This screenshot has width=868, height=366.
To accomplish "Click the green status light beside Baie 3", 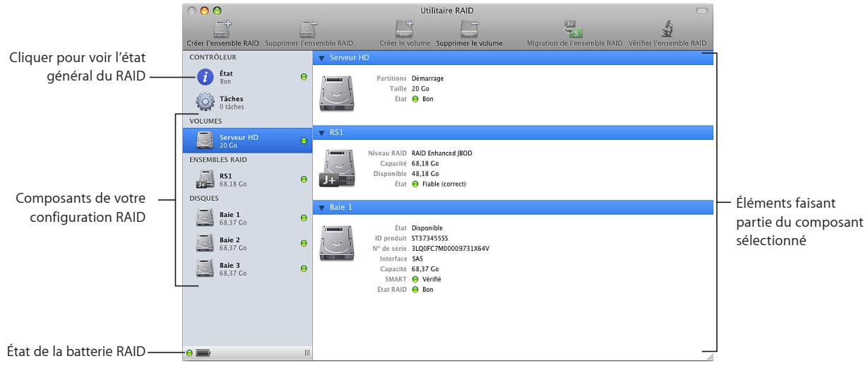I will 304,268.
